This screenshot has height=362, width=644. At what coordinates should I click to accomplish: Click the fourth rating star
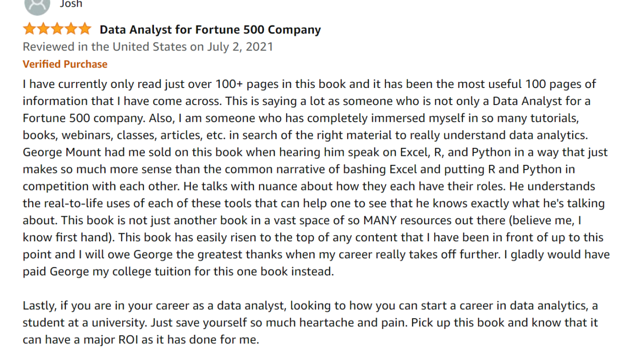(70, 29)
